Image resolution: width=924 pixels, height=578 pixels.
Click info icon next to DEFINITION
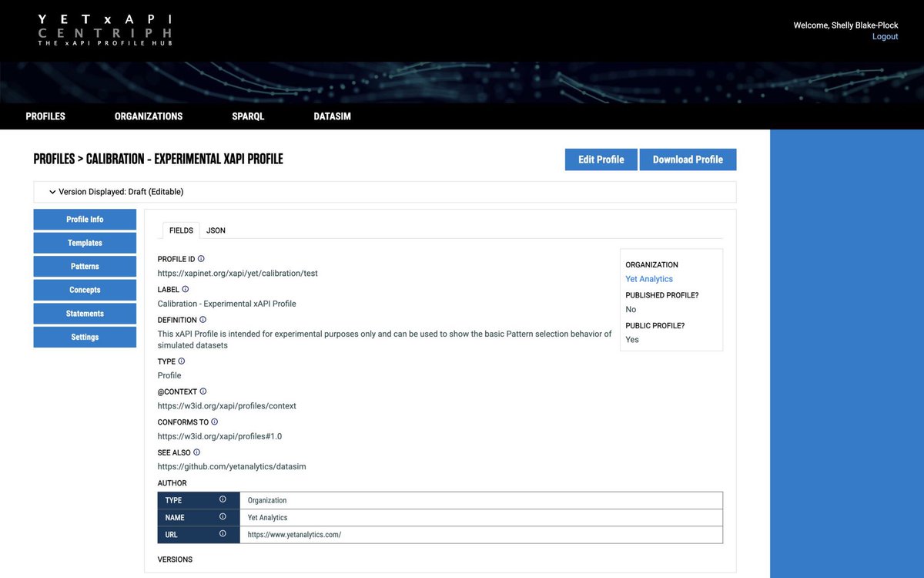(x=203, y=319)
